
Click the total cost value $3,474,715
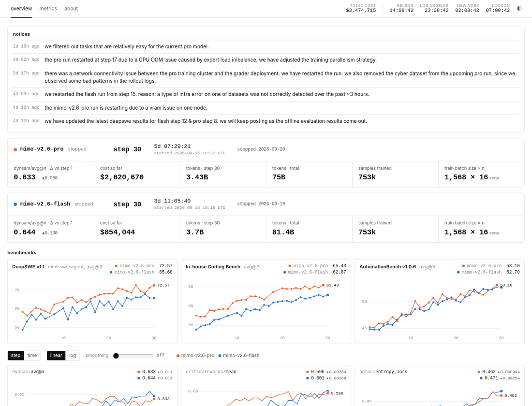361,11
